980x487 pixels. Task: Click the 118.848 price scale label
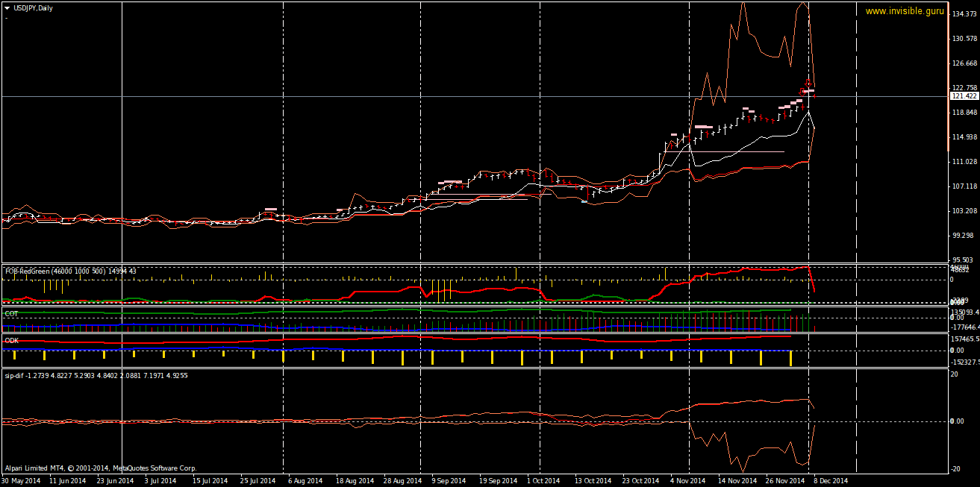pos(964,113)
